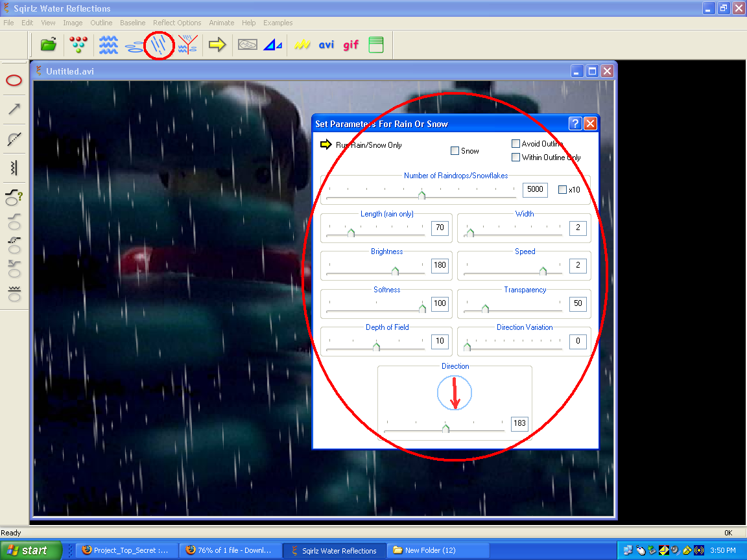Image resolution: width=747 pixels, height=560 pixels.
Task: Click the colored dots palette icon
Action: point(78,45)
